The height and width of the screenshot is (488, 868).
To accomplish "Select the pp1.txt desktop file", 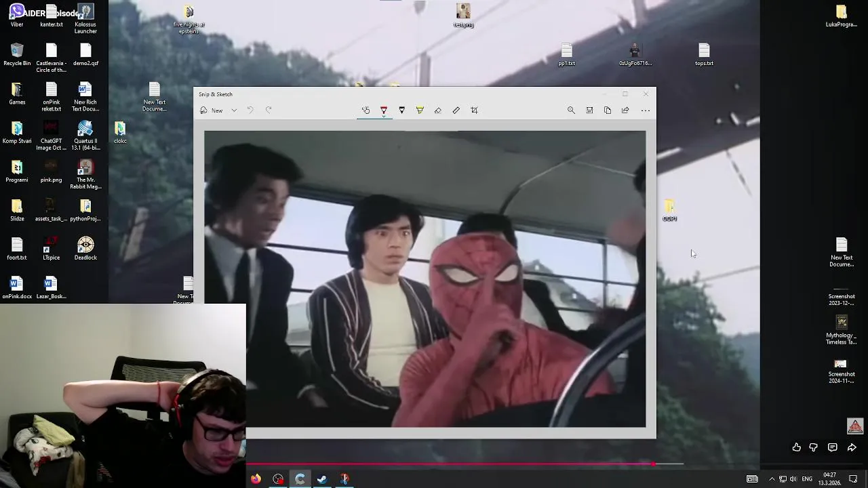I will (567, 55).
